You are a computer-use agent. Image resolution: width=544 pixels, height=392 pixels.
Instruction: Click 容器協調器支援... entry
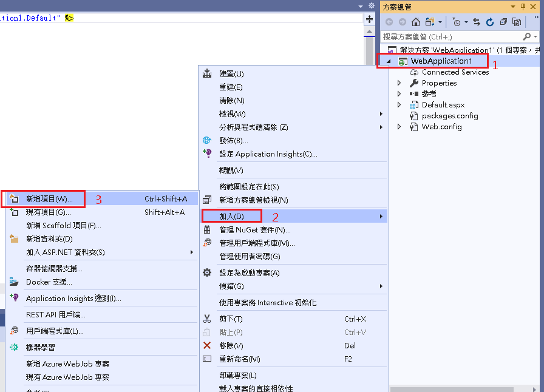pos(102,268)
